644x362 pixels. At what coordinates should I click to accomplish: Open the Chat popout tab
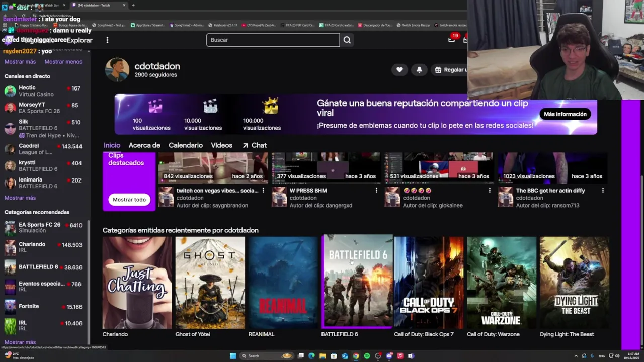pos(255,145)
